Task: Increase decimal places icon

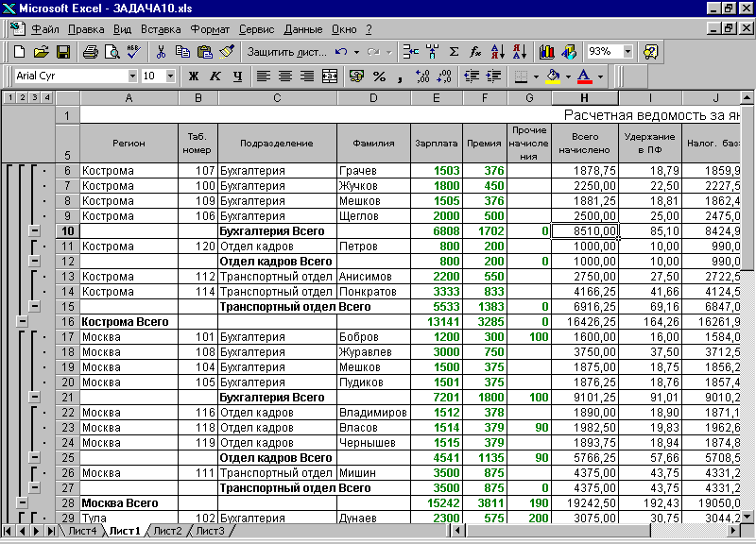Action: tap(422, 76)
